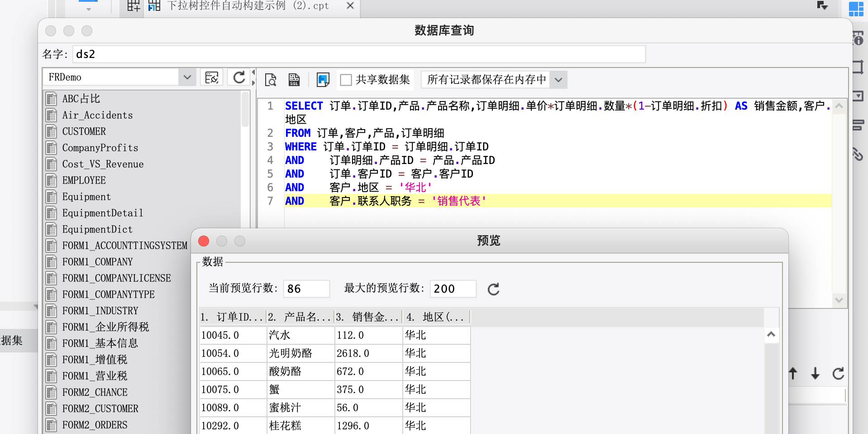Select the 蜜桃汁 product cell
The width and height of the screenshot is (868, 434).
click(301, 408)
